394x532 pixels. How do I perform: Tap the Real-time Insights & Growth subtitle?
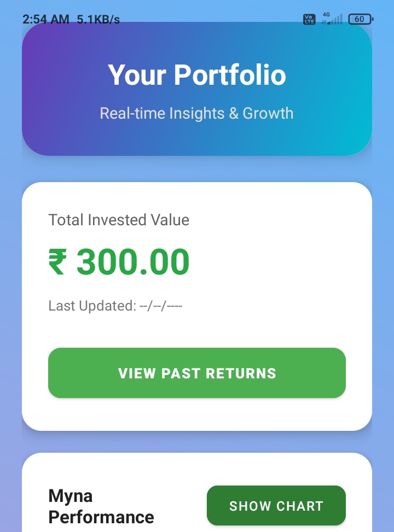point(196,113)
